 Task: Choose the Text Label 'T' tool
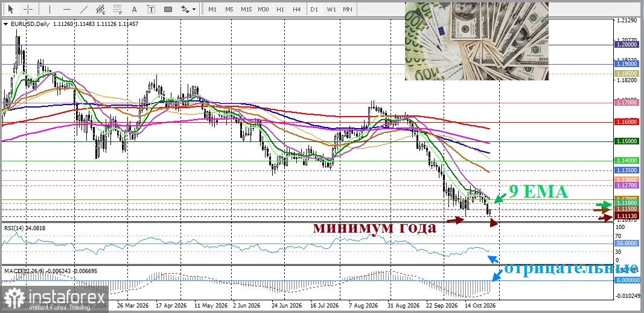(x=151, y=8)
